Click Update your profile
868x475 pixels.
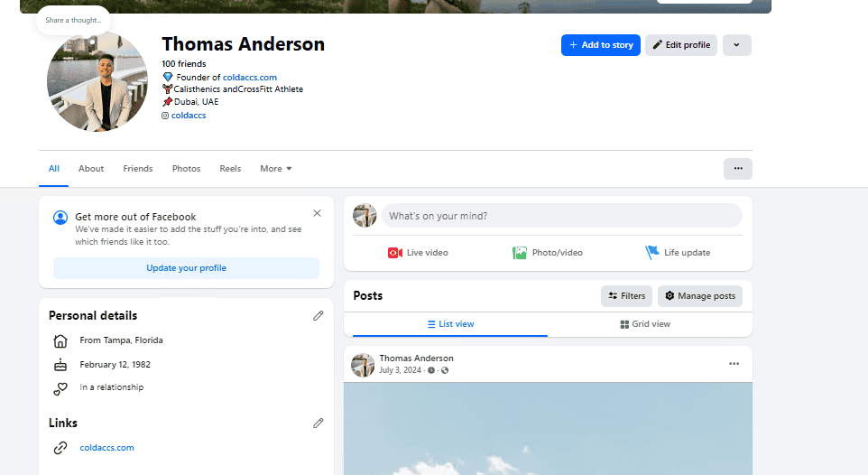186,267
